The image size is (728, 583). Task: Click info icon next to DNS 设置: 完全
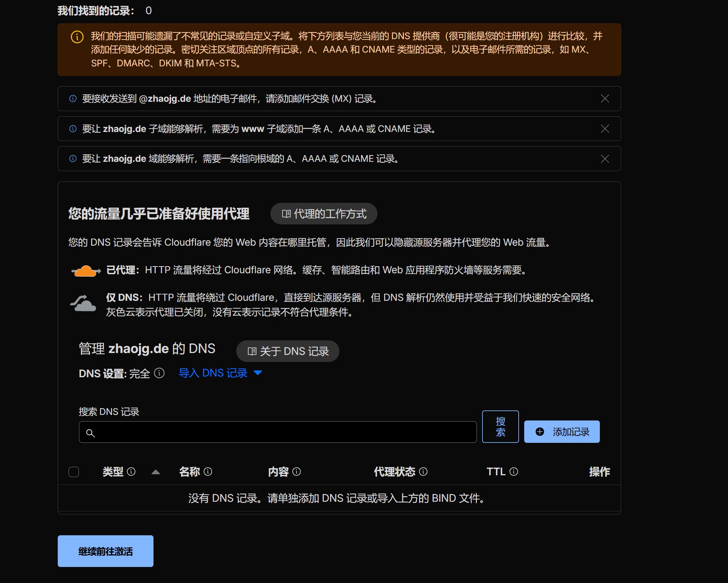159,373
